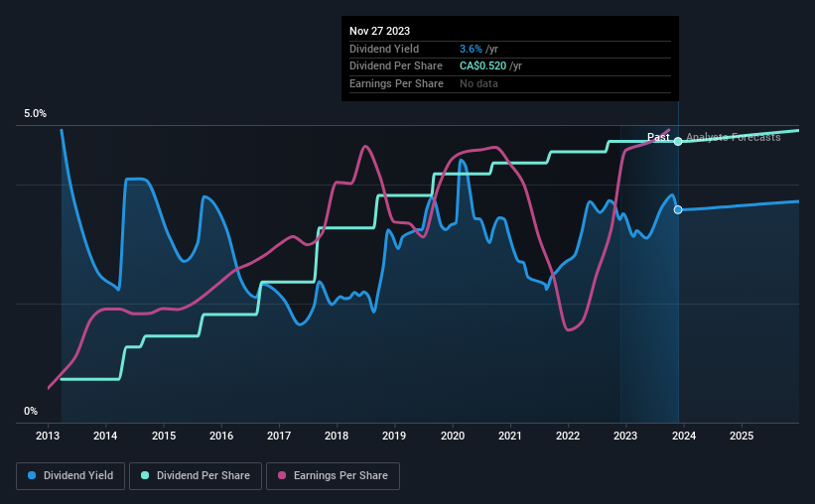Screen dimensions: 815x504
Task: Click the 3.6% dividend yield value
Action: pos(471,49)
